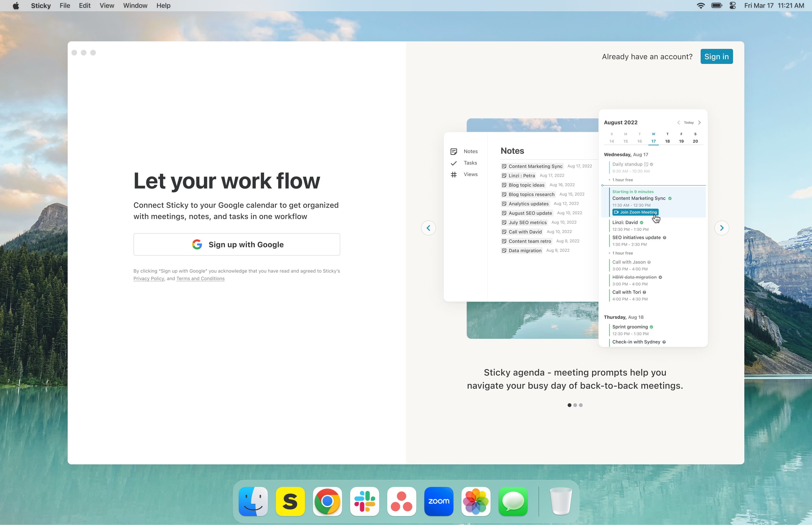
Task: Advance the slideshow with the right arrow
Action: pos(722,228)
